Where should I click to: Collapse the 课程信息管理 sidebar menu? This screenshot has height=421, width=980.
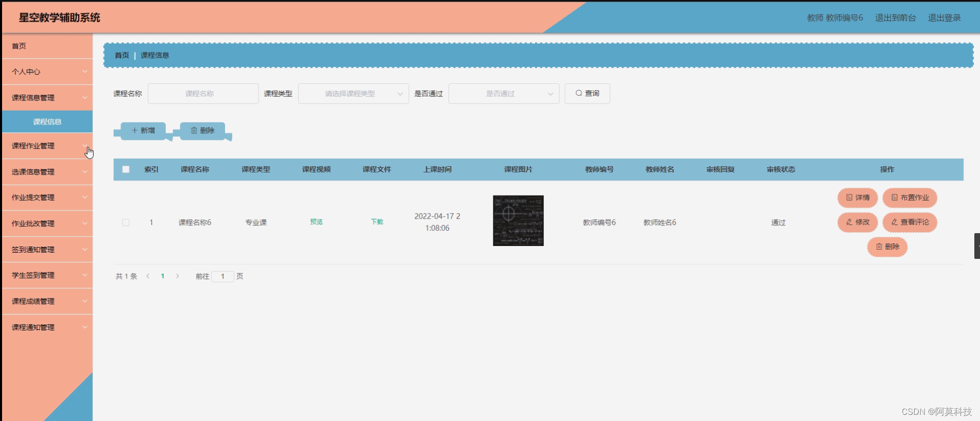pyautogui.click(x=47, y=97)
